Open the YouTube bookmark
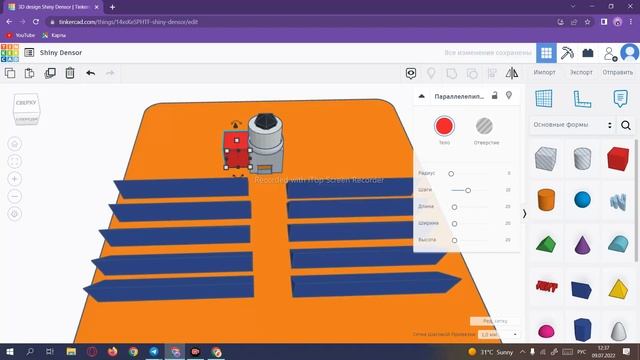The height and width of the screenshot is (360, 640). [x=20, y=36]
